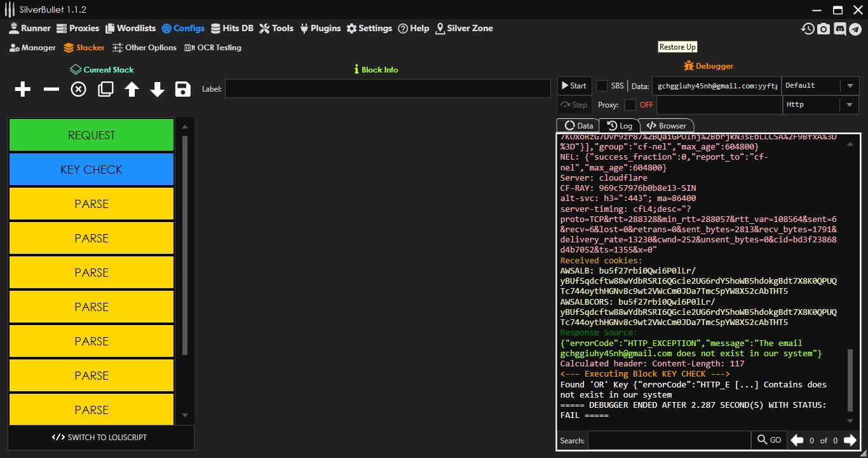Open the Wordlists menu
The image size is (868, 458).
coord(130,29)
